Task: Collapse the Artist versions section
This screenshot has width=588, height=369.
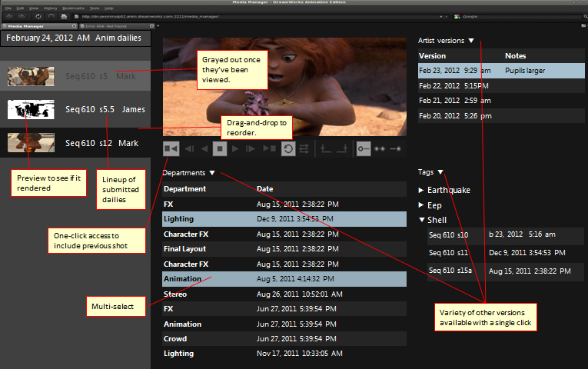Action: click(x=471, y=41)
